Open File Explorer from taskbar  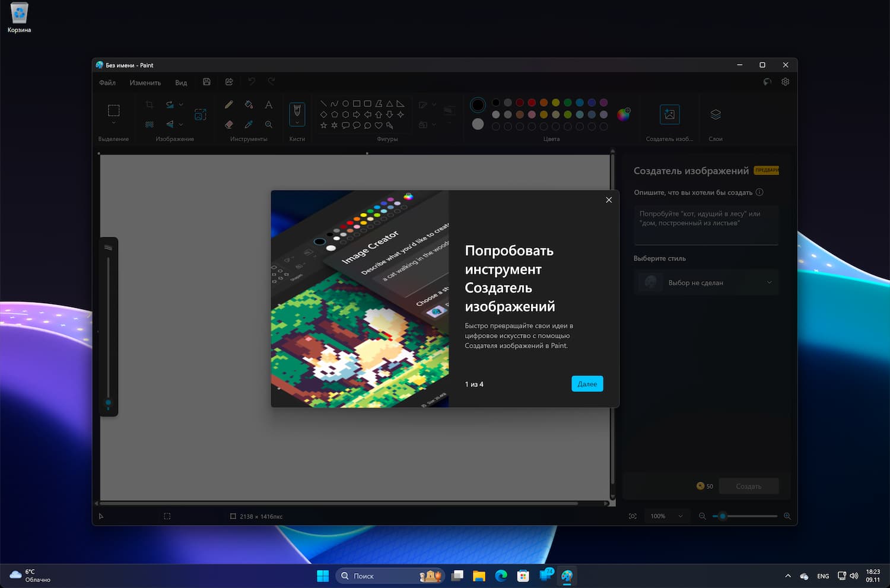point(479,576)
